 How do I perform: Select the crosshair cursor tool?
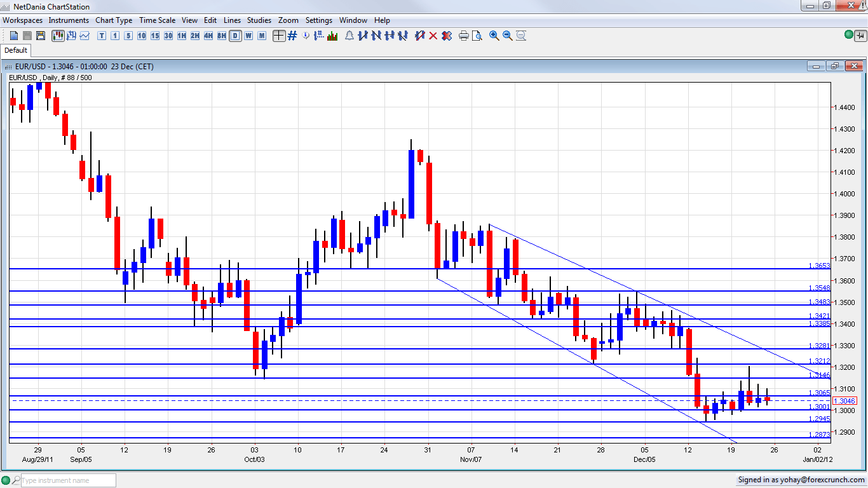tap(278, 36)
